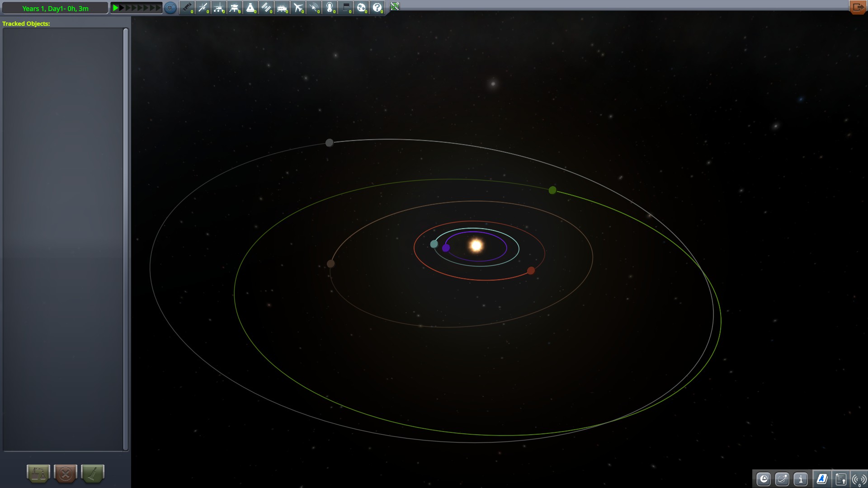
Task: Toggle the relay satellite filter
Action: 314,8
